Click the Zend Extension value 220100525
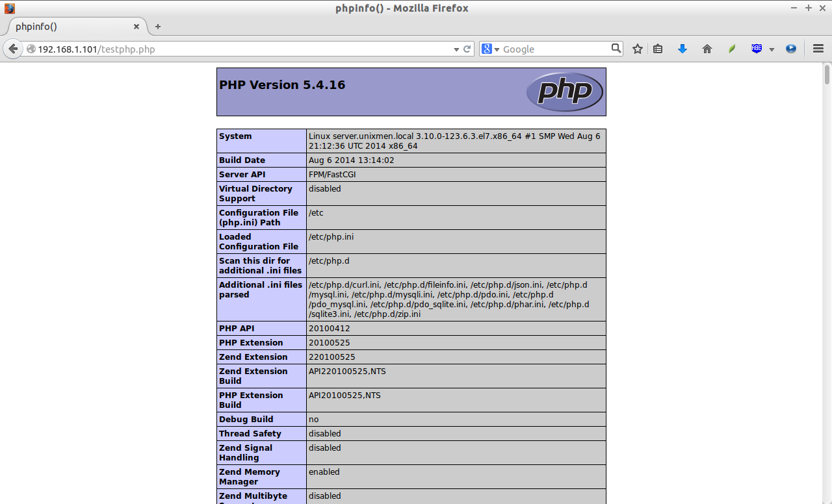 (331, 357)
